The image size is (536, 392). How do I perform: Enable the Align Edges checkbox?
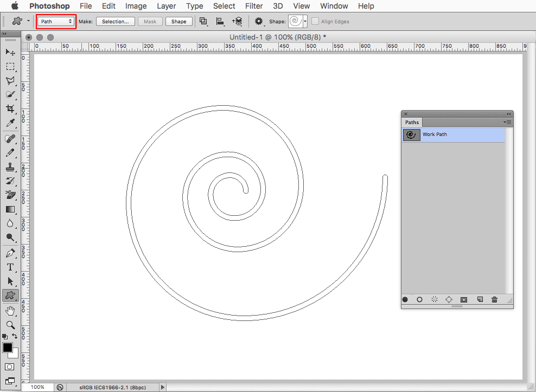pos(315,22)
